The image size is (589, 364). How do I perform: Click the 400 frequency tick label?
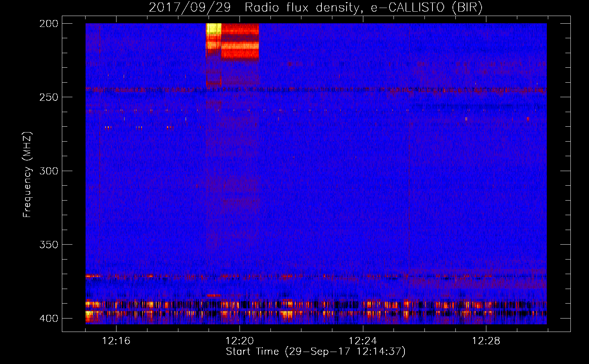48,318
